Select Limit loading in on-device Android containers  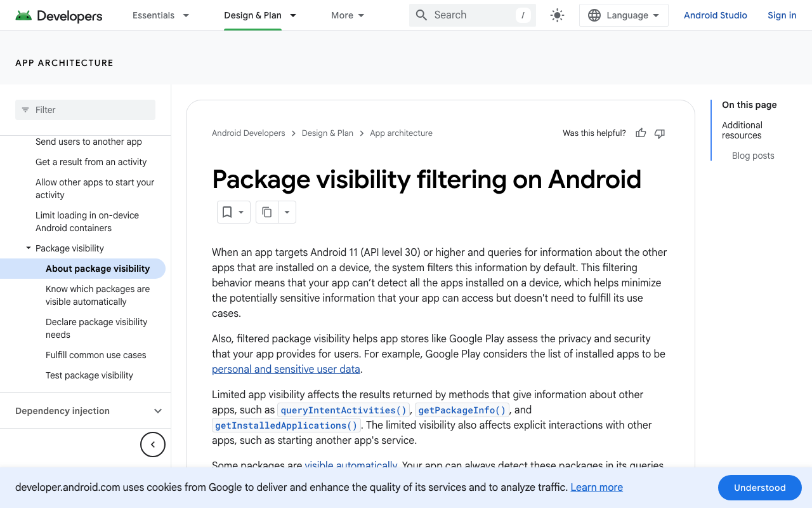click(87, 222)
